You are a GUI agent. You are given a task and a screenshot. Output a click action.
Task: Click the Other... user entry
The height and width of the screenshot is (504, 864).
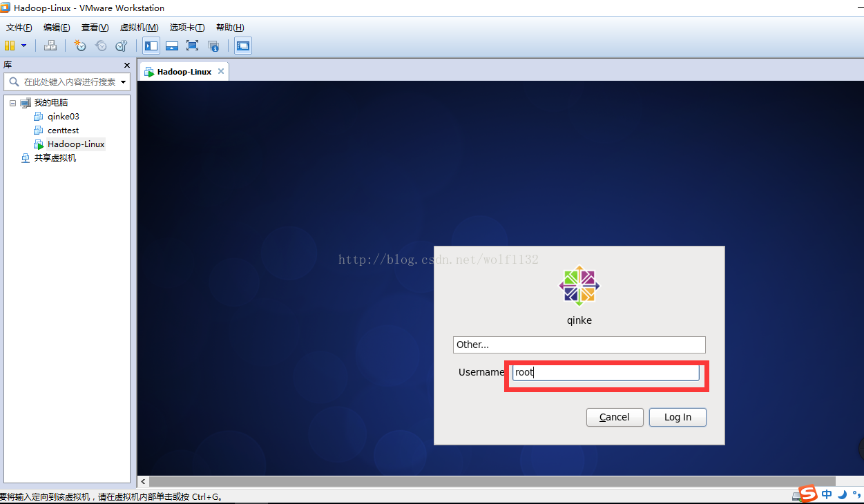point(579,345)
